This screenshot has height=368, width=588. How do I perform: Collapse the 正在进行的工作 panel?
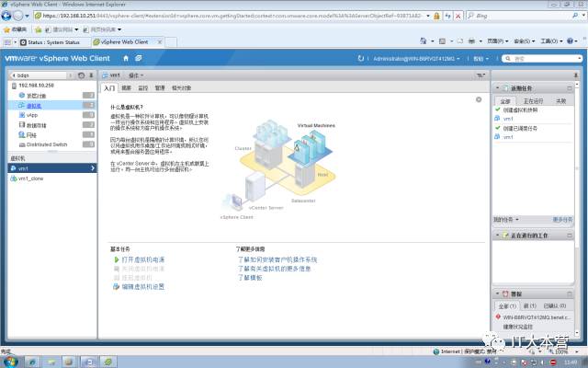tap(498, 236)
